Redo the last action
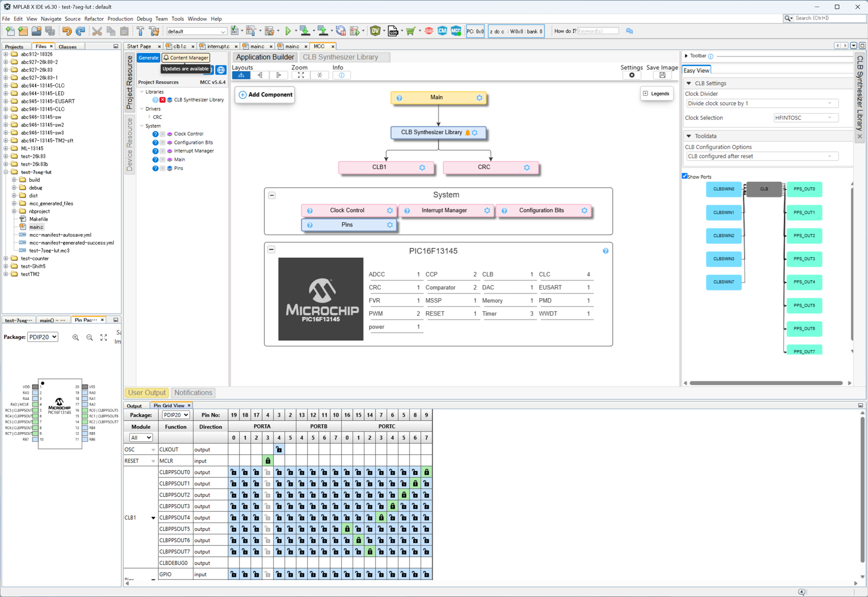This screenshot has height=597, width=868. [x=80, y=31]
